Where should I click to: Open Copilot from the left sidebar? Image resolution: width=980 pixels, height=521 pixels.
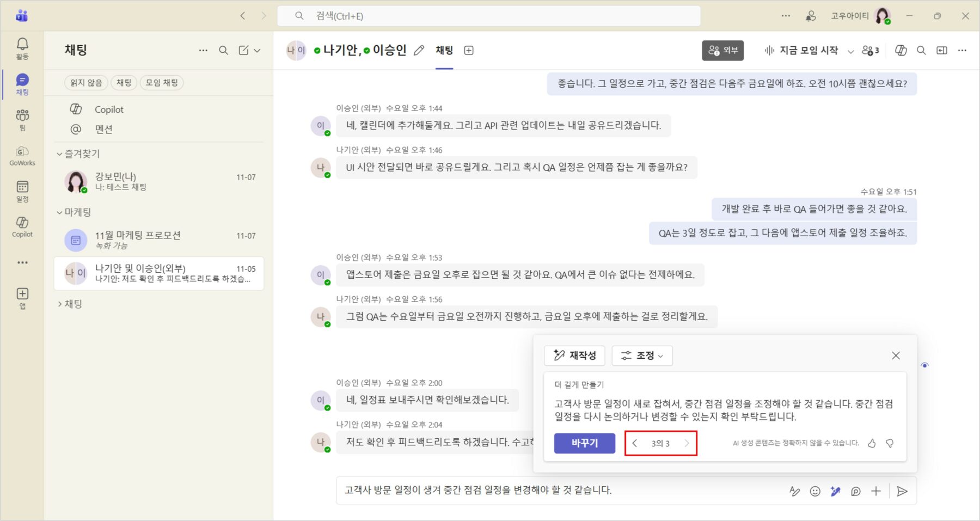click(22, 226)
